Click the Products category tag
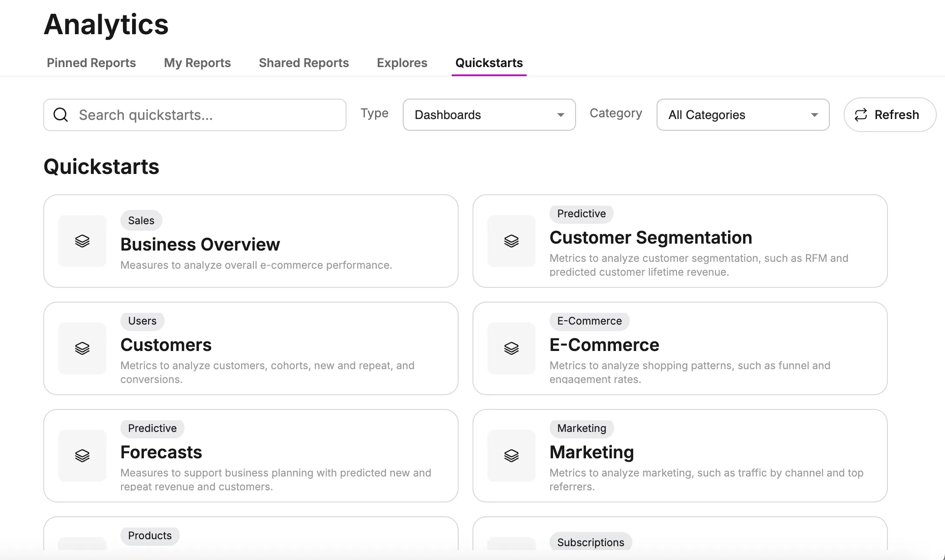Viewport: 945px width, 560px height. tap(150, 535)
